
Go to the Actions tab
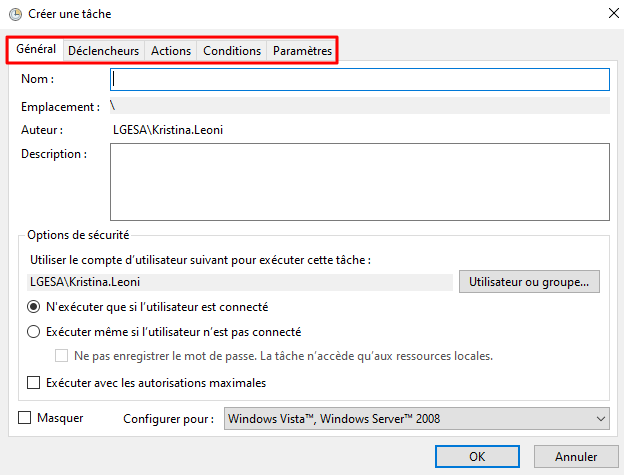pos(171,50)
